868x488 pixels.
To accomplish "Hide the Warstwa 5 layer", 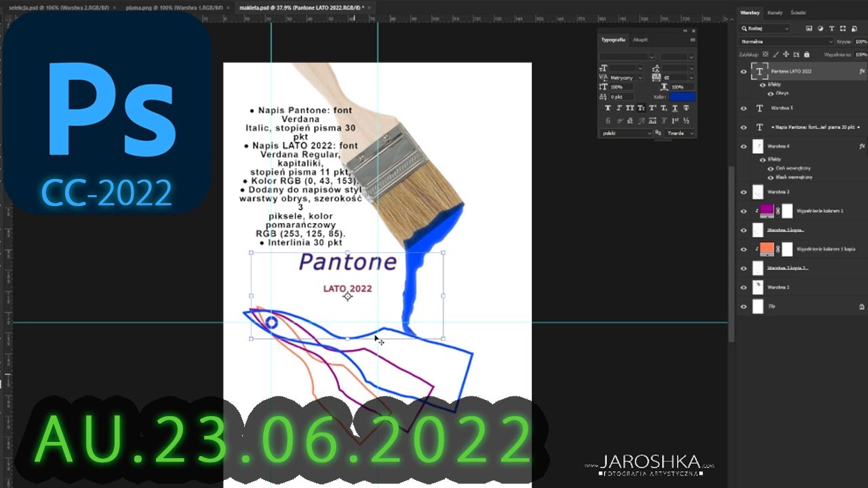I will tap(744, 108).
